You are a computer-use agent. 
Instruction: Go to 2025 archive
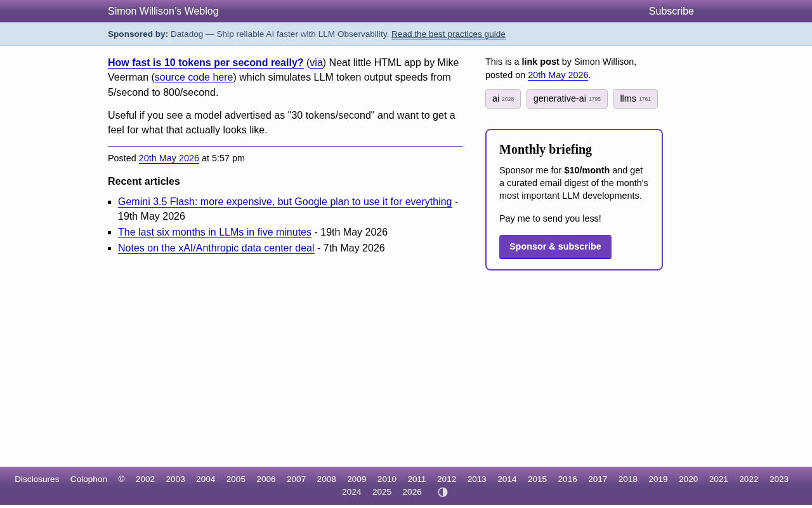tap(382, 492)
